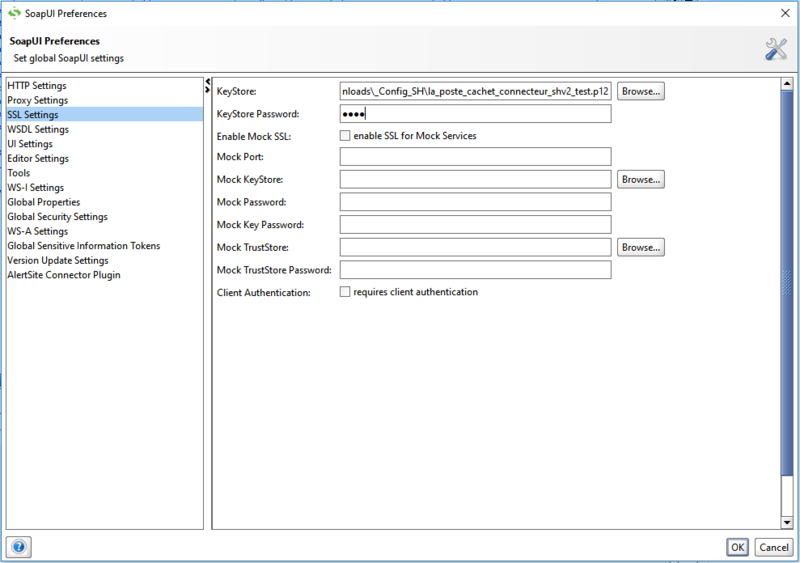Screen dimensions: 800x563
Task: Click the scrollbar down arrow
Action: pyautogui.click(x=787, y=522)
